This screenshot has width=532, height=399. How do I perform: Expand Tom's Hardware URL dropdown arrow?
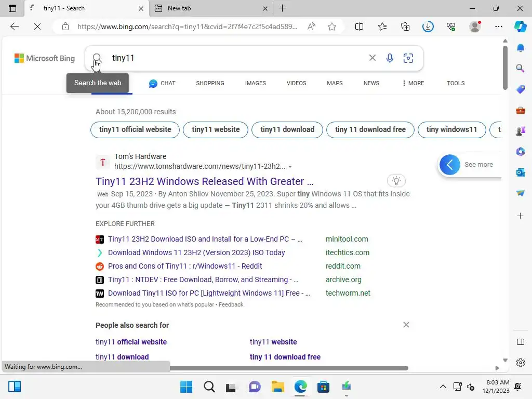point(290,167)
